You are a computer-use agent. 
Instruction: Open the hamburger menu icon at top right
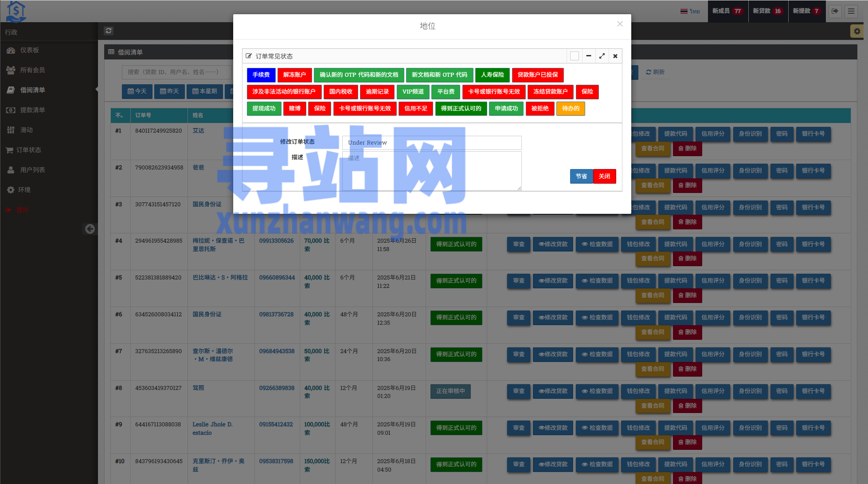[851, 11]
